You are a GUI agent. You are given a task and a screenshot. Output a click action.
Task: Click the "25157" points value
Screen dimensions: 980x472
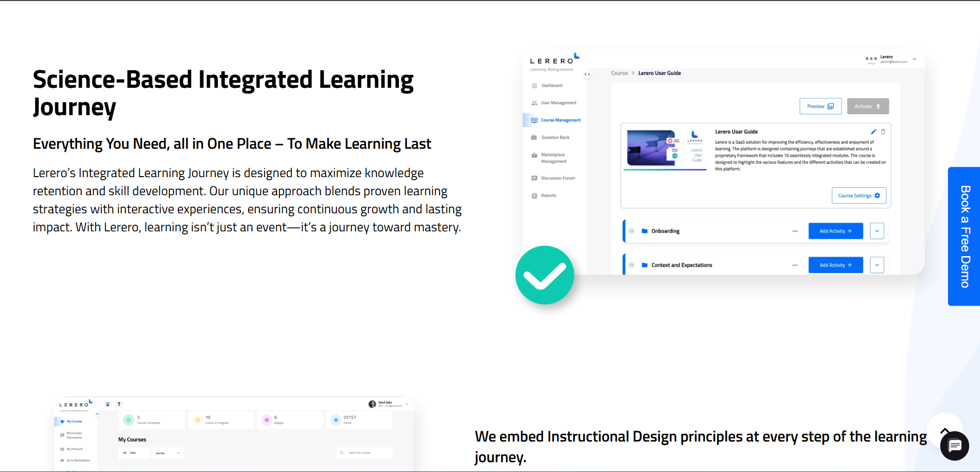click(x=350, y=417)
